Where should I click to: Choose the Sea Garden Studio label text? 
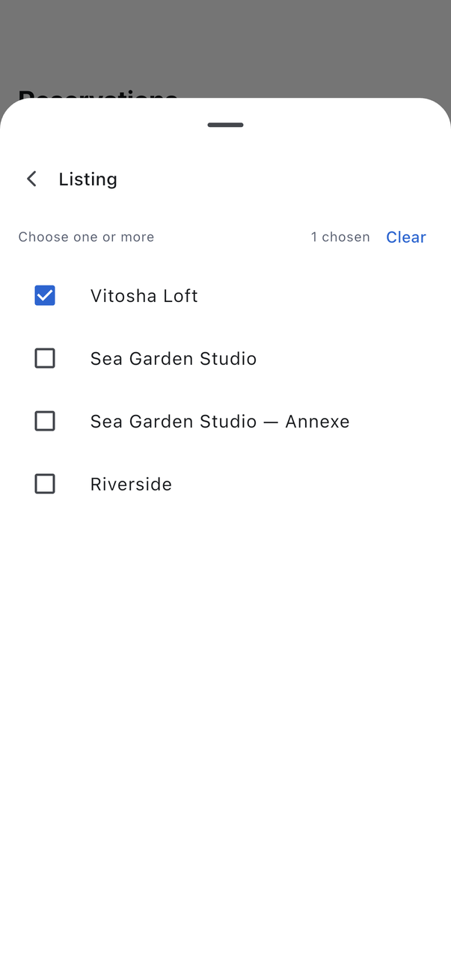click(x=174, y=358)
